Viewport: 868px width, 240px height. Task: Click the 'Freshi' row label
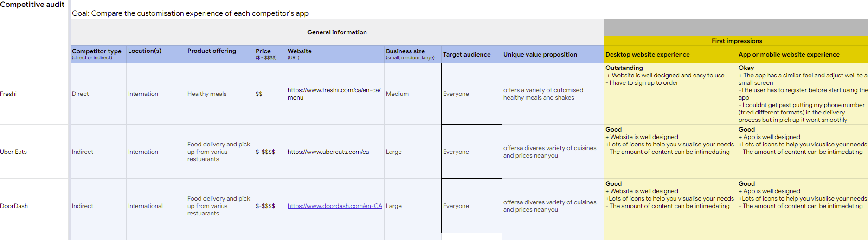coord(34,94)
